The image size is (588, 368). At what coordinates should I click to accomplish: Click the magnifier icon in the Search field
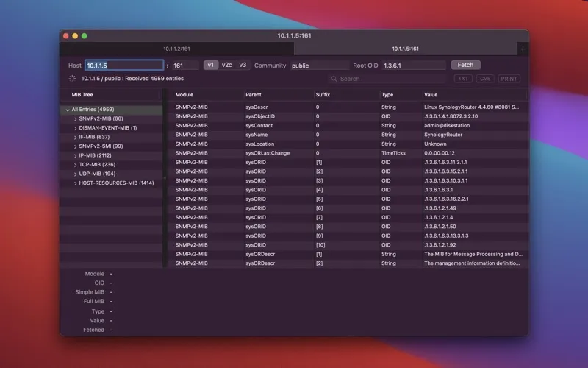[x=334, y=79]
